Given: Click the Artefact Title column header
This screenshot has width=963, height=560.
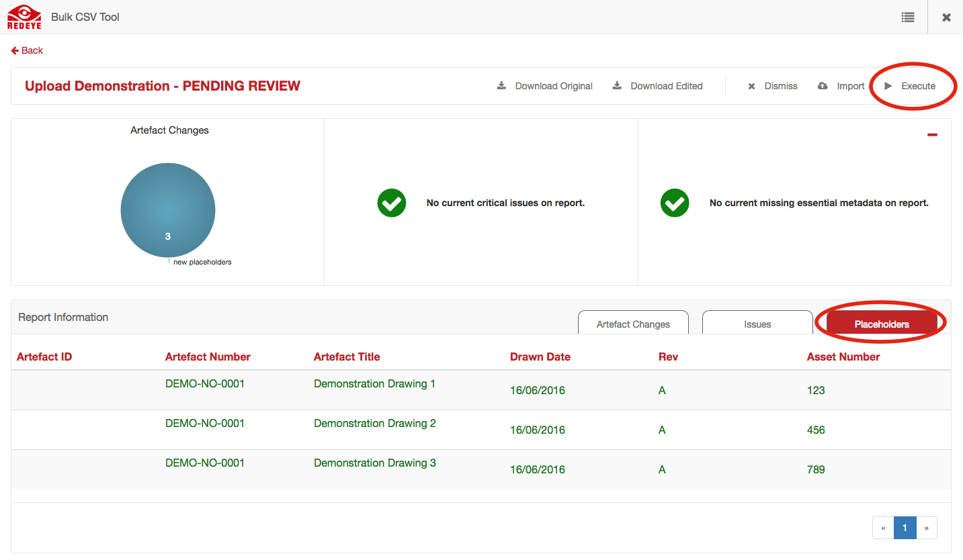Looking at the screenshot, I should tap(347, 357).
